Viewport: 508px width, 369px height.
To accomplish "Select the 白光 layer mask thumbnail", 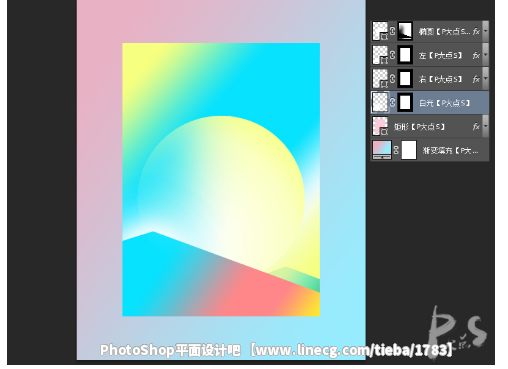I will coord(405,102).
